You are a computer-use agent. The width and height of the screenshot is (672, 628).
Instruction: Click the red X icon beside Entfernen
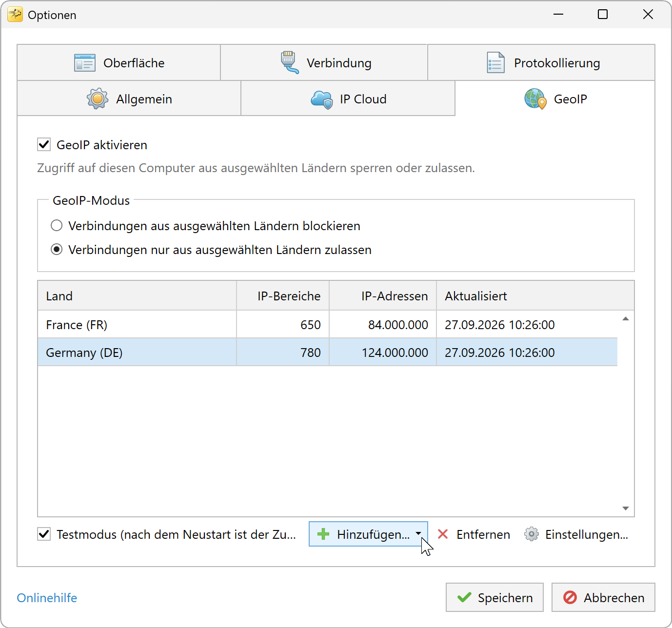443,534
